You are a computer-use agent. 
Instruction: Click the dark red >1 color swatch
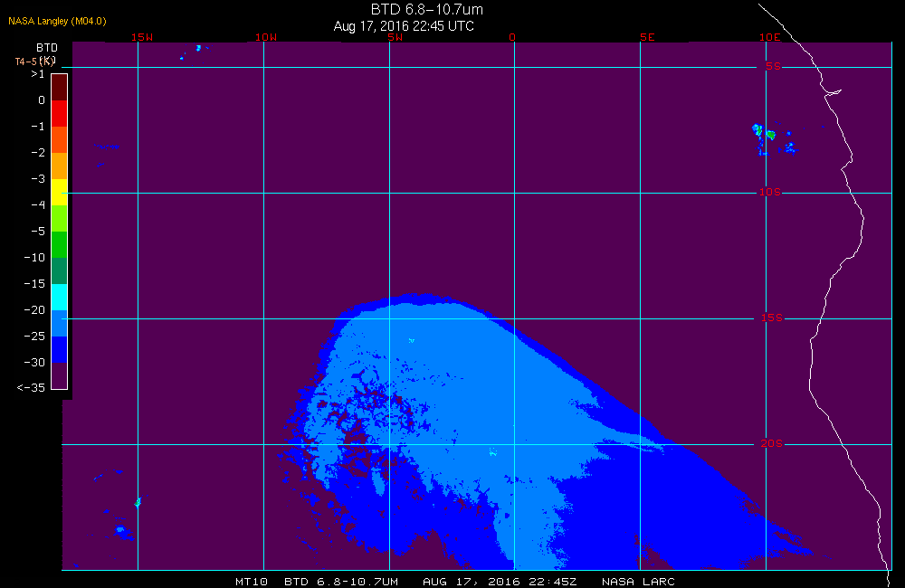(x=60, y=87)
